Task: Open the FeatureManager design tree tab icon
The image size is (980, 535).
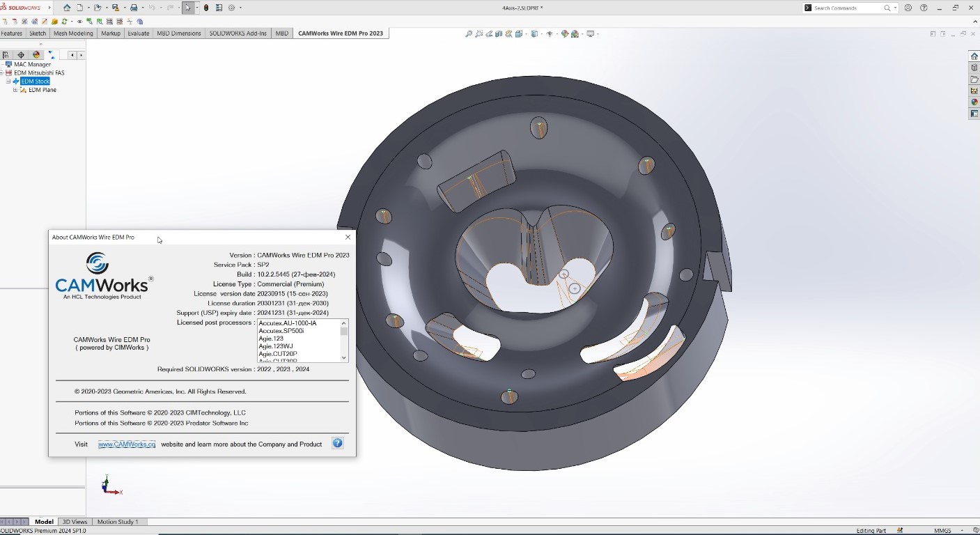Action: (x=6, y=55)
